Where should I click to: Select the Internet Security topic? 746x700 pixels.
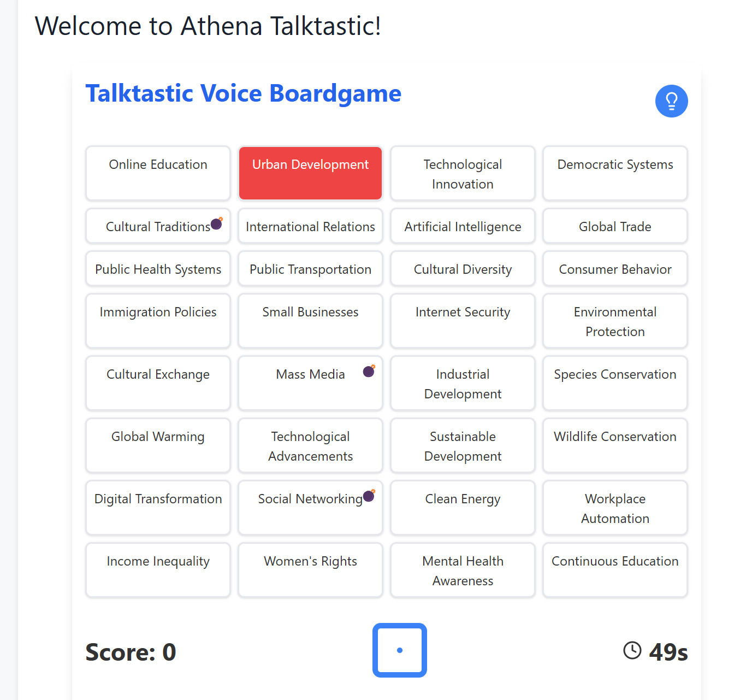pyautogui.click(x=463, y=320)
